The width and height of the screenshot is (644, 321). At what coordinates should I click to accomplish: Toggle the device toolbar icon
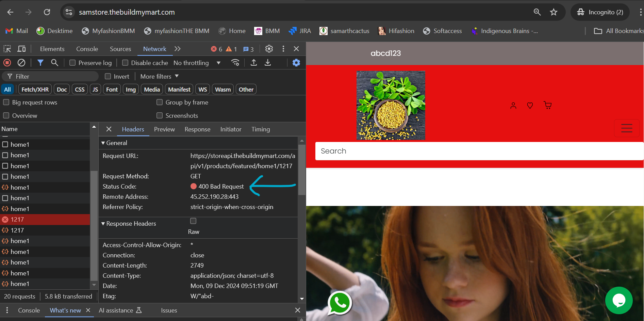point(21,49)
